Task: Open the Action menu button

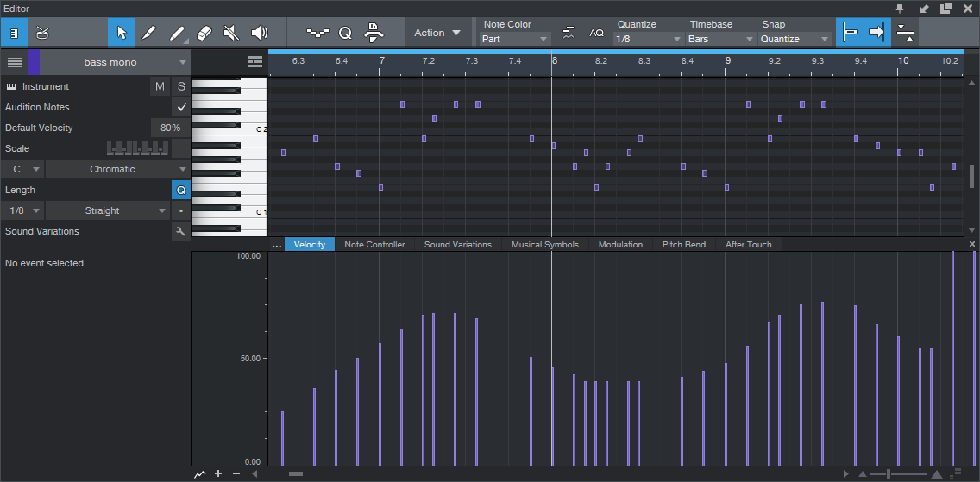Action: tap(437, 33)
